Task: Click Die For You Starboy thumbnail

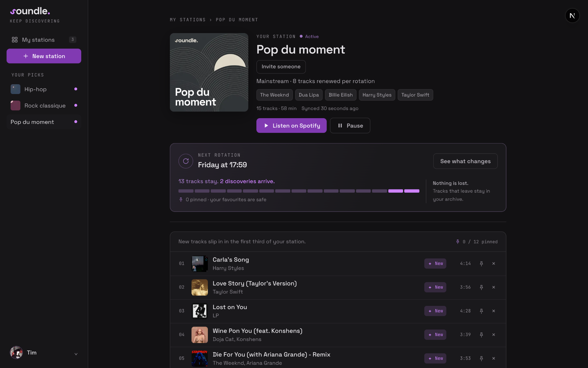Action: click(x=200, y=359)
